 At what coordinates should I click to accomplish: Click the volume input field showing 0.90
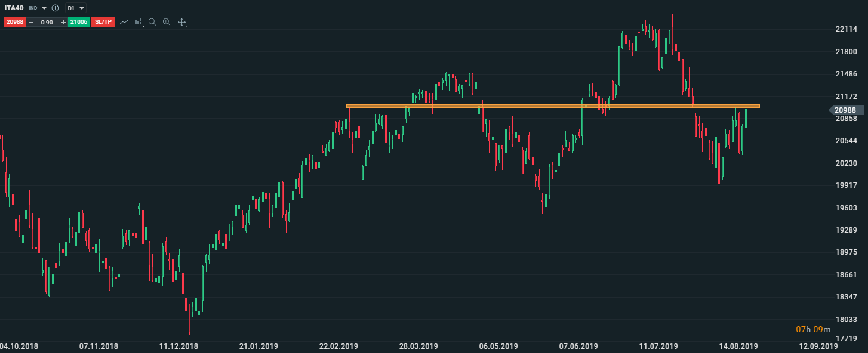(x=47, y=22)
